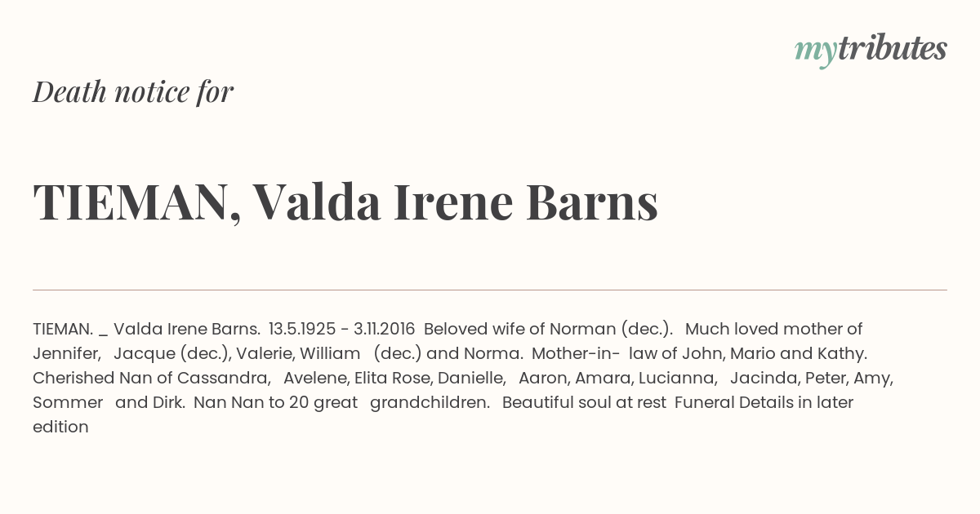Click 'Much loved mother of' text

tap(774, 330)
